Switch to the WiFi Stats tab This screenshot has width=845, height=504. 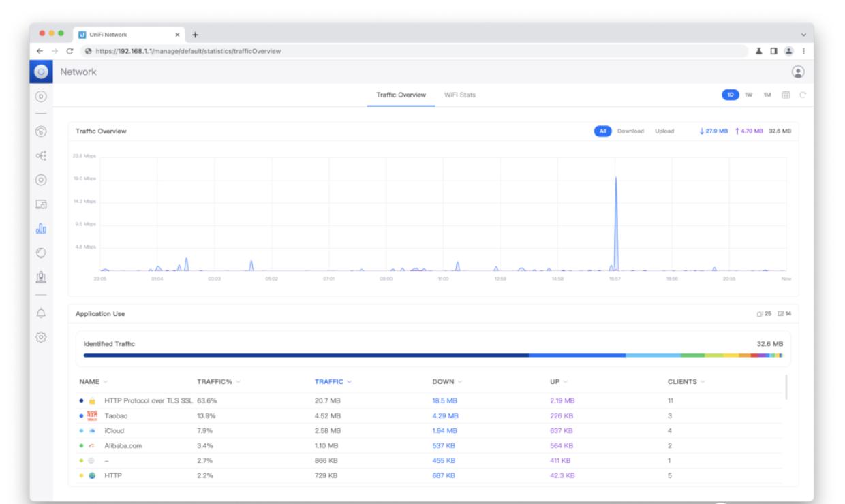pos(459,95)
